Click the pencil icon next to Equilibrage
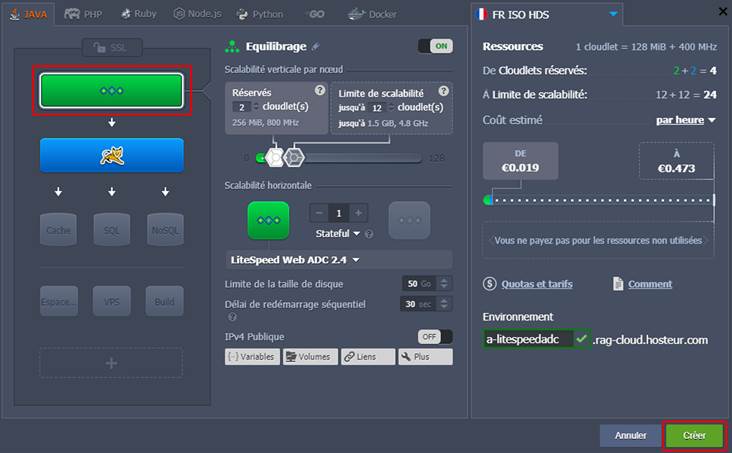 pos(316,46)
